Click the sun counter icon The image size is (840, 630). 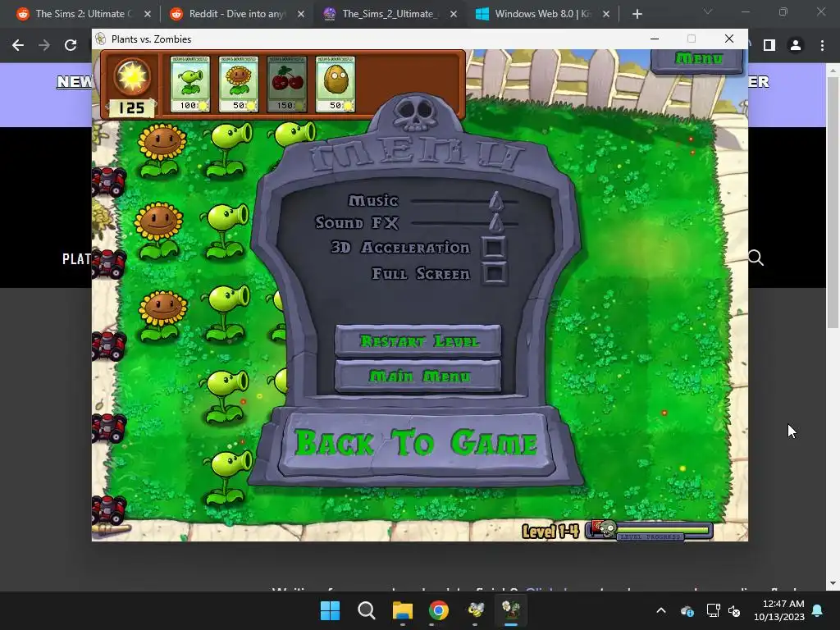click(x=132, y=78)
